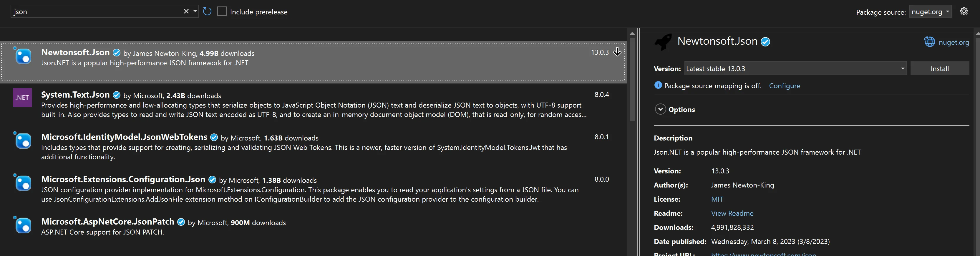
Task: Install the Newtonsoft.Json package
Action: coord(939,69)
